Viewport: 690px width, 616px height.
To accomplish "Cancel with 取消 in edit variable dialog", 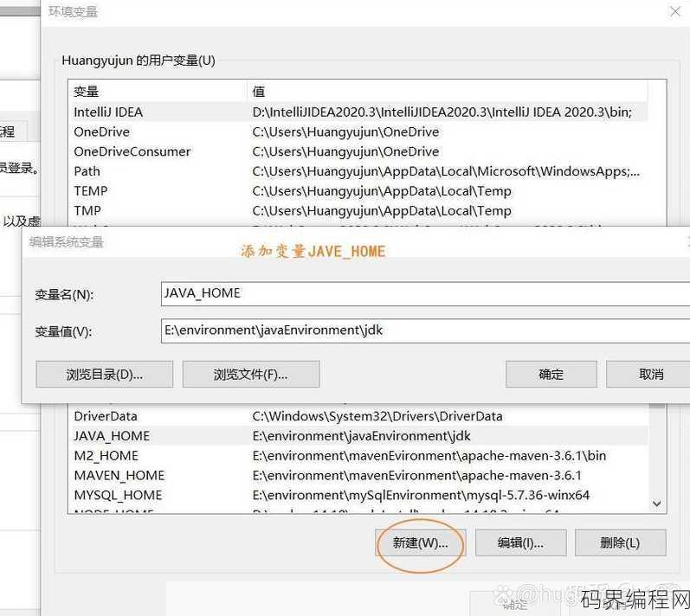I will coord(648,374).
